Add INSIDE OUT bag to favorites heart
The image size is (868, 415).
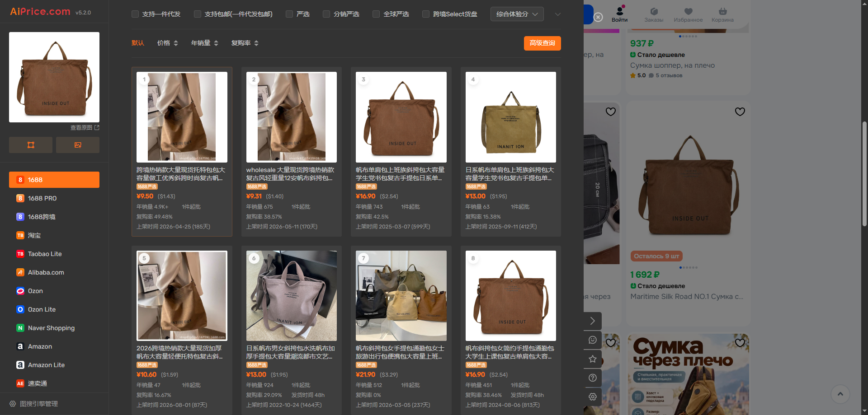740,112
